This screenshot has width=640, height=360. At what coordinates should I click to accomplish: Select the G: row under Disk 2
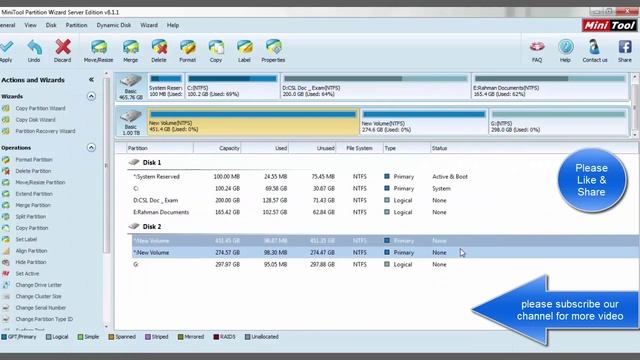[385, 265]
